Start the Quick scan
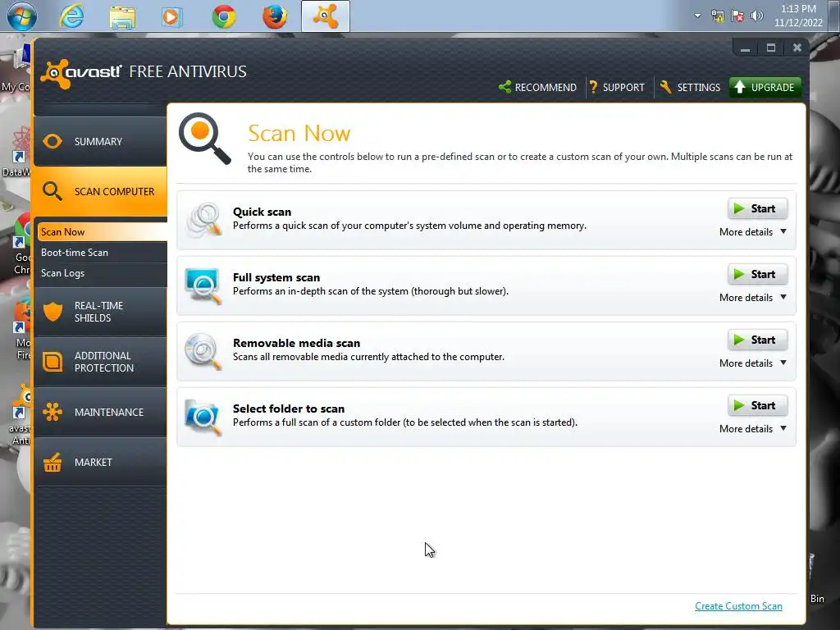 757,208
